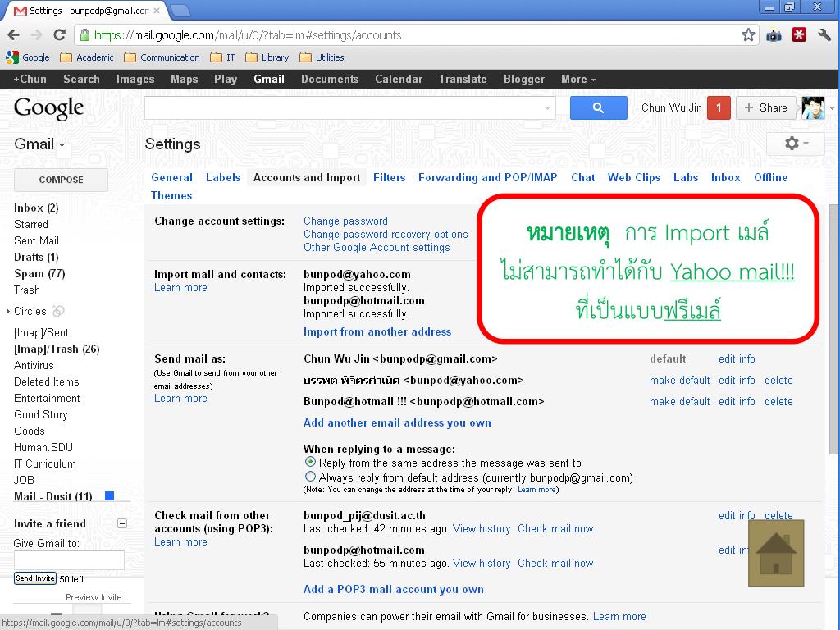Open the IT bookmark folder
The height and width of the screenshot is (630, 840).
click(223, 57)
